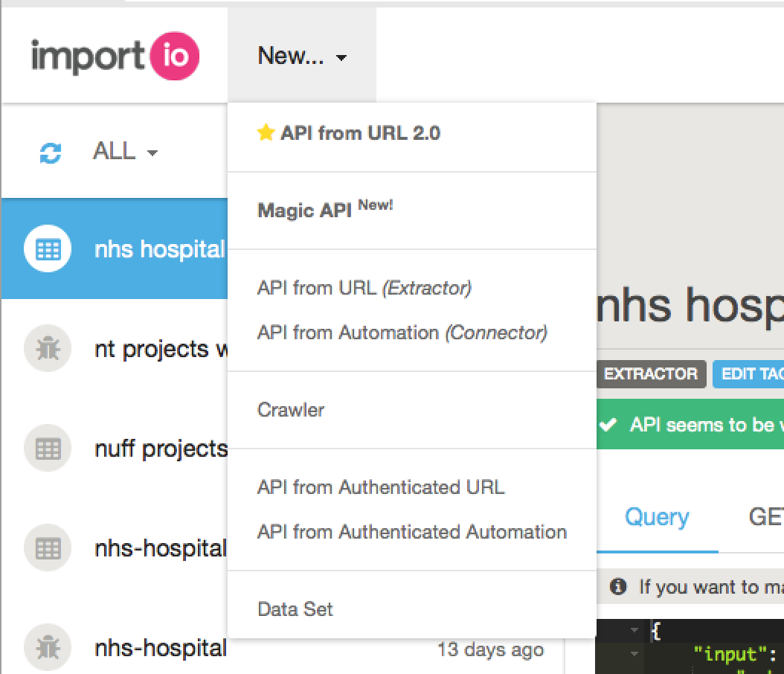Choose Crawler from the menu
This screenshot has width=784, height=674.
click(x=412, y=410)
